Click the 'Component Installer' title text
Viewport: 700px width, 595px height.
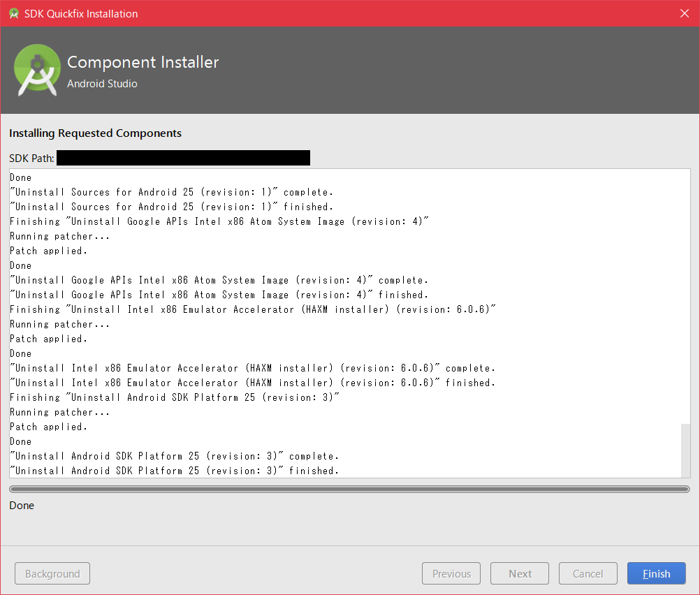click(143, 62)
